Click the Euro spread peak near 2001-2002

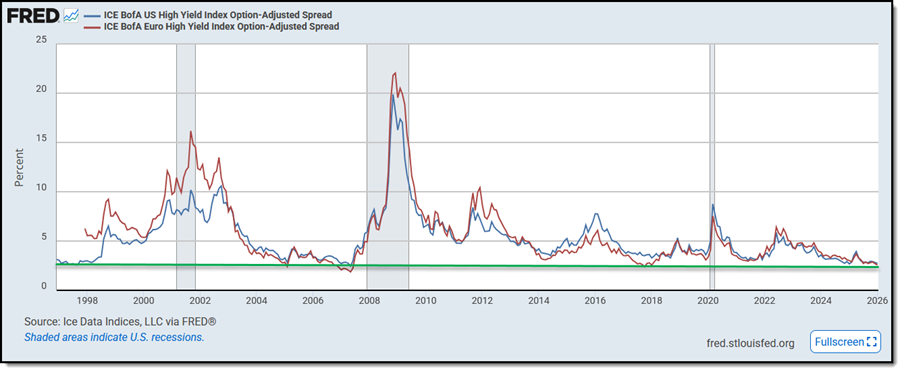pyautogui.click(x=190, y=132)
